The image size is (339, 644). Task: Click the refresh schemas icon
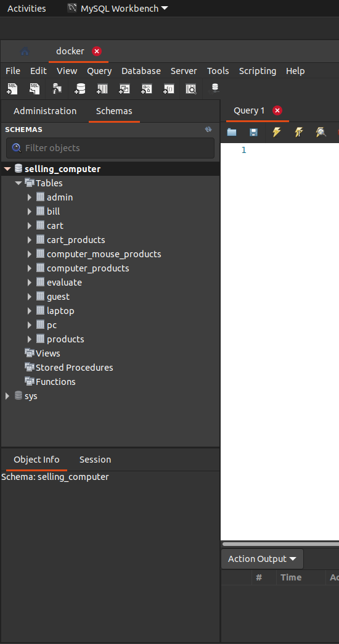tap(208, 130)
